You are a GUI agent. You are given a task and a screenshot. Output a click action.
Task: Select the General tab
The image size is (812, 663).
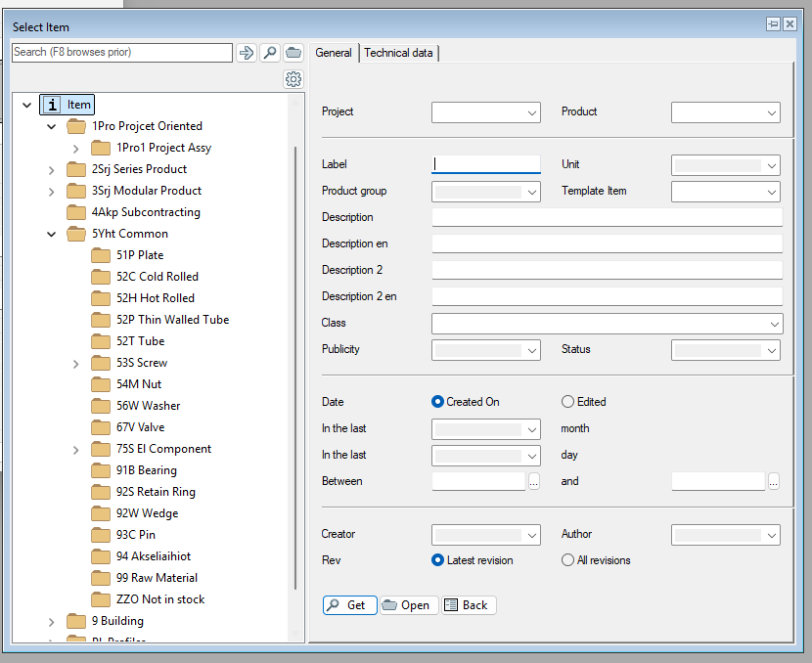pos(334,53)
